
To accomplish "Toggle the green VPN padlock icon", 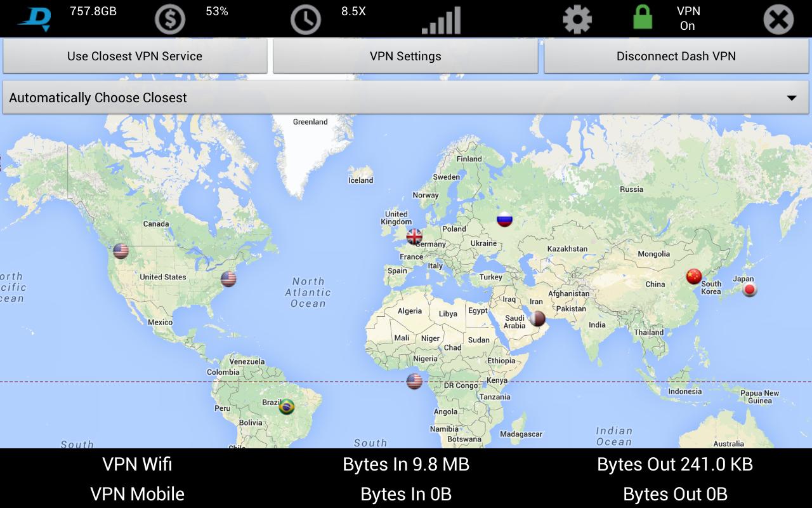I will [x=643, y=18].
